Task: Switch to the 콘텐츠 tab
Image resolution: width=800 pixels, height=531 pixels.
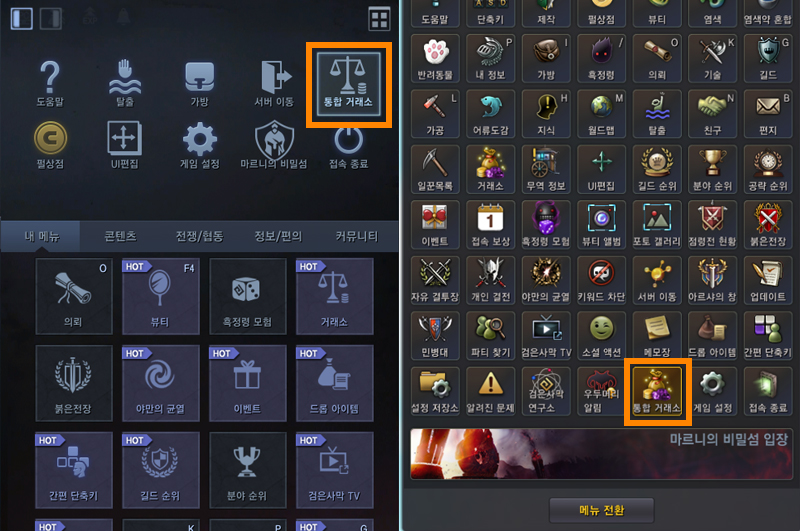Action: coord(120,236)
